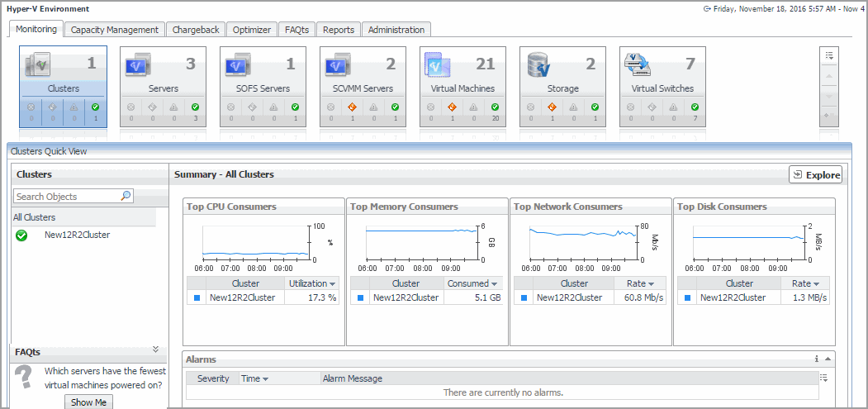Collapse the Alarms panel arrow

click(828, 359)
